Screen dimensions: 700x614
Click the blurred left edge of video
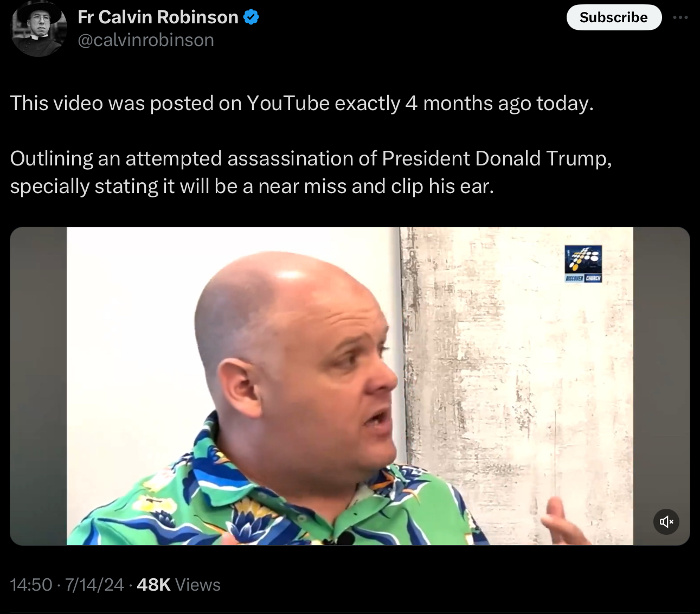pyautogui.click(x=38, y=386)
